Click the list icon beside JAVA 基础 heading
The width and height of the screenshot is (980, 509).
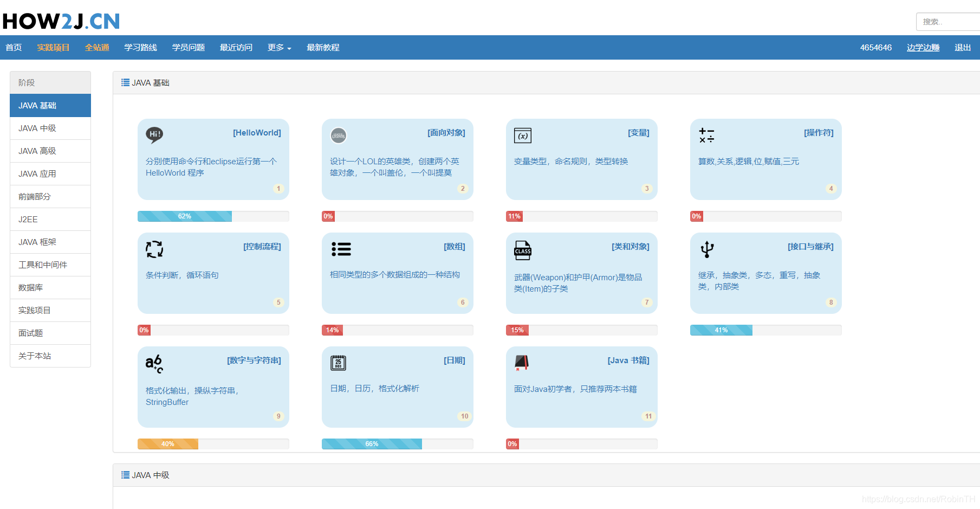click(125, 82)
